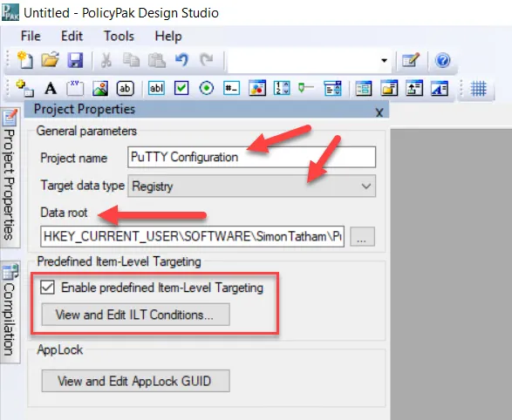Select the radio button control tool icon
Viewport: 512px width, 420px height.
coord(207,88)
